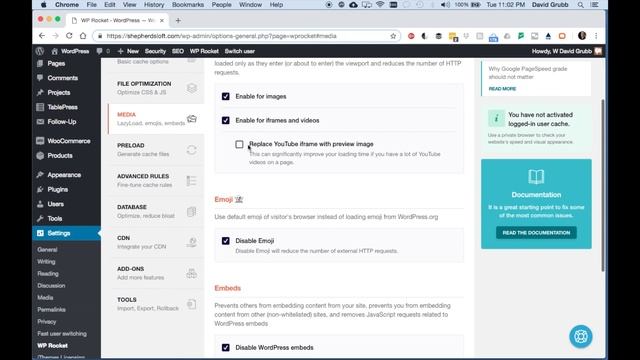This screenshot has height=360, width=640.
Task: Click the Add-ons section icon
Action: [x=192, y=273]
